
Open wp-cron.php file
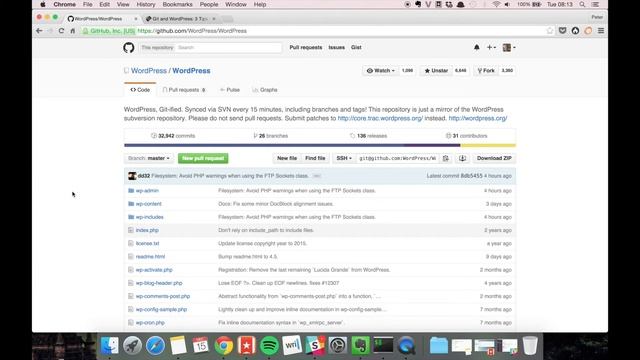click(150, 322)
